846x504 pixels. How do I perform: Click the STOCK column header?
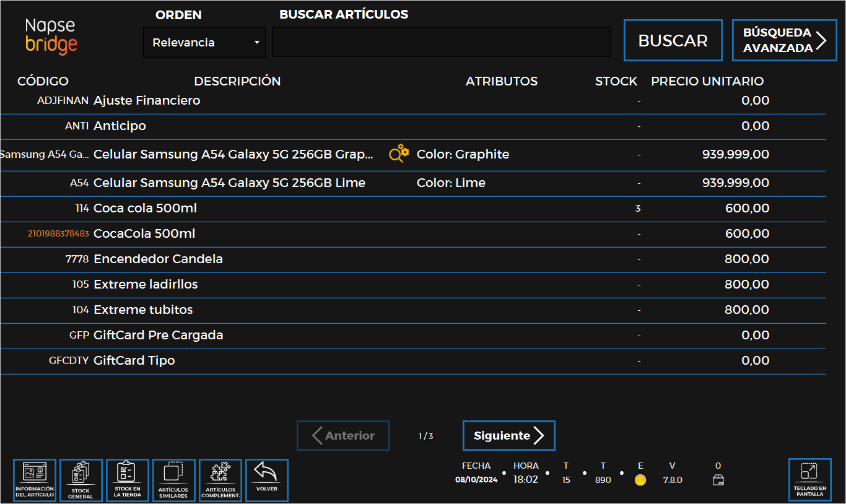[616, 81]
